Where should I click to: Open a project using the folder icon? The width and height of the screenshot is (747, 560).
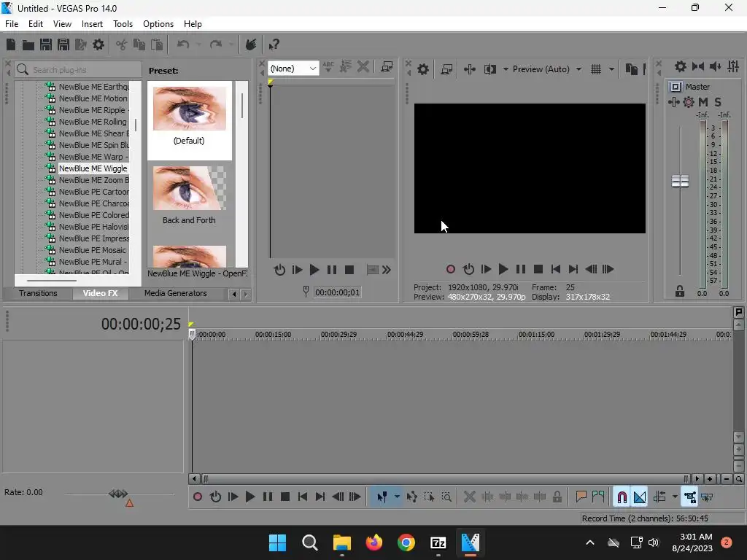[28, 44]
